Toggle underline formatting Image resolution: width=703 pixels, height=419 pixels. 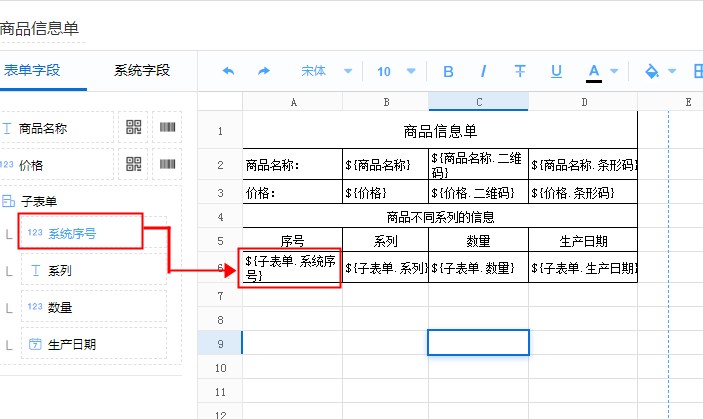557,71
